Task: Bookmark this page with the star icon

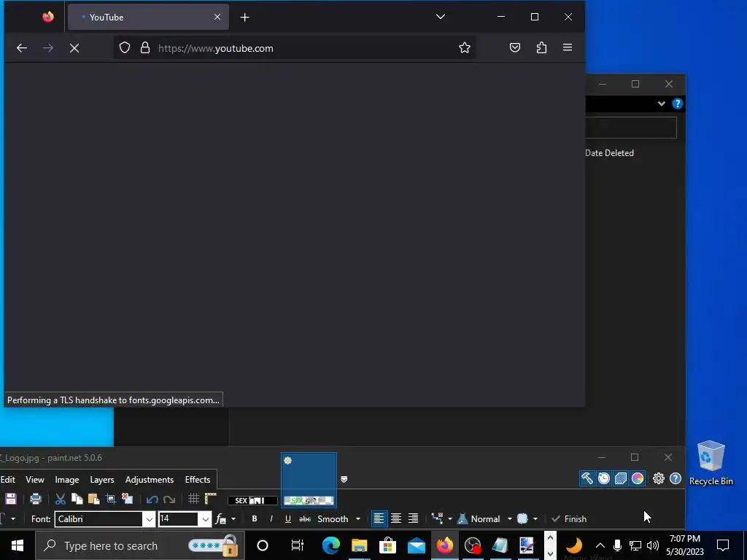Action: coord(465,47)
